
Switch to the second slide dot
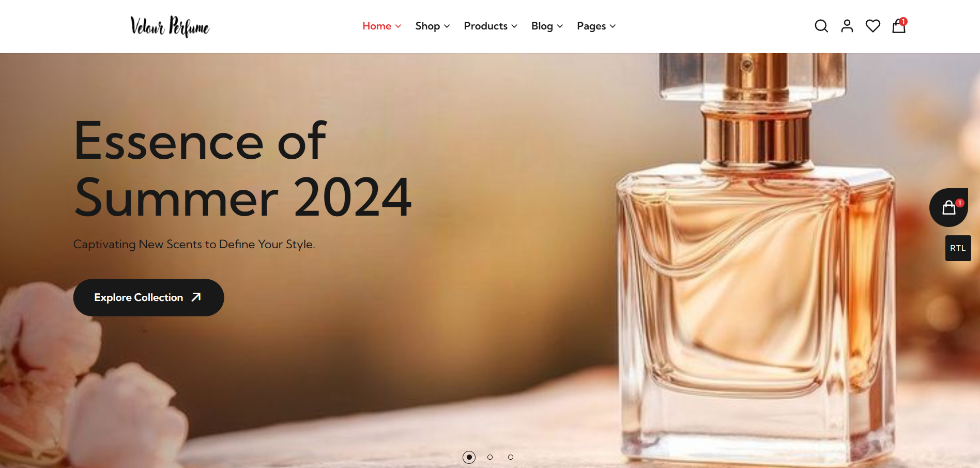pyautogui.click(x=490, y=457)
